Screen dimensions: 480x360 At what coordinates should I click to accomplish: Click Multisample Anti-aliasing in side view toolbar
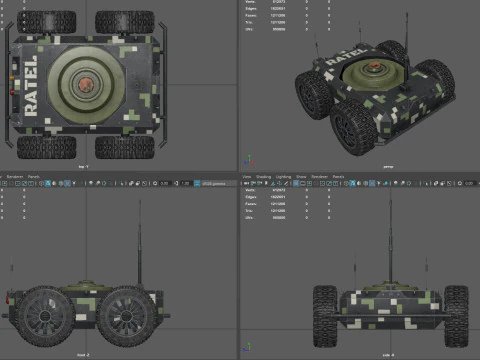(x=409, y=183)
